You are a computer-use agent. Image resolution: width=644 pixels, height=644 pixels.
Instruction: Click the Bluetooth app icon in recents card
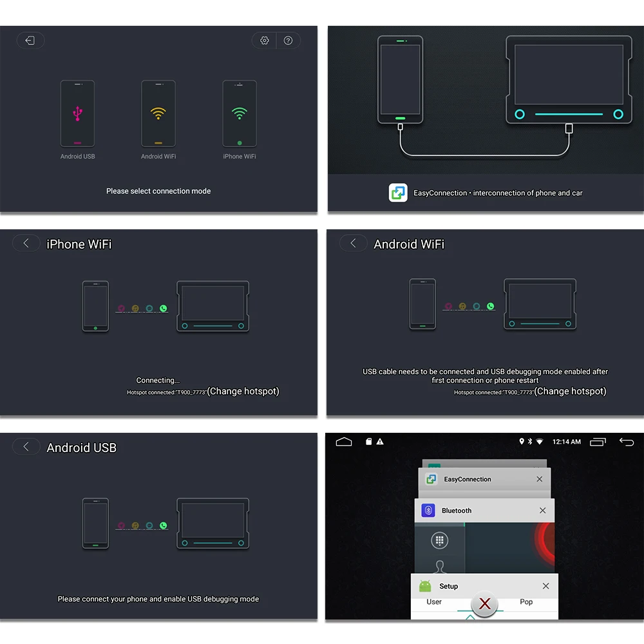[428, 510]
